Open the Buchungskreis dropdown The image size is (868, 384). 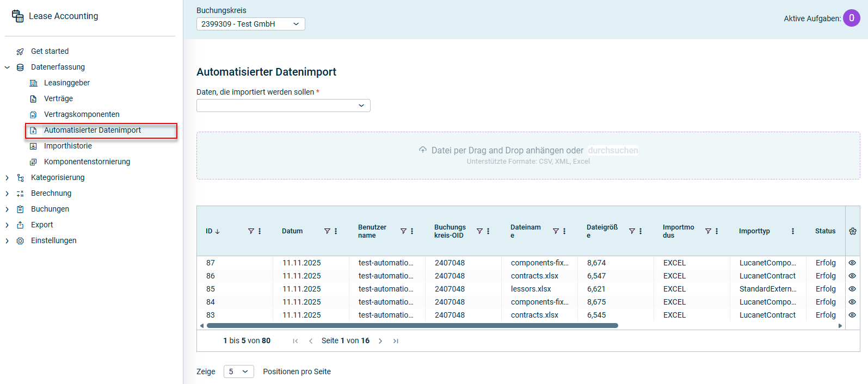pos(250,24)
